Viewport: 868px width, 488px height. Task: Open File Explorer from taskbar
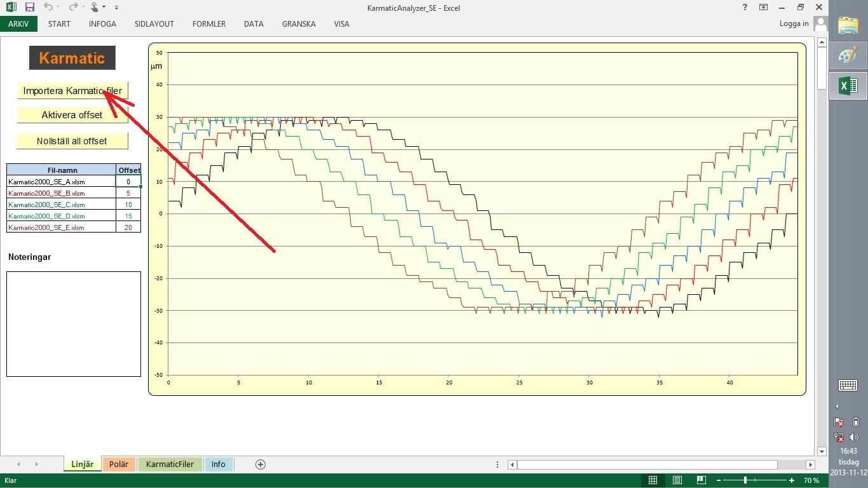coord(848,26)
